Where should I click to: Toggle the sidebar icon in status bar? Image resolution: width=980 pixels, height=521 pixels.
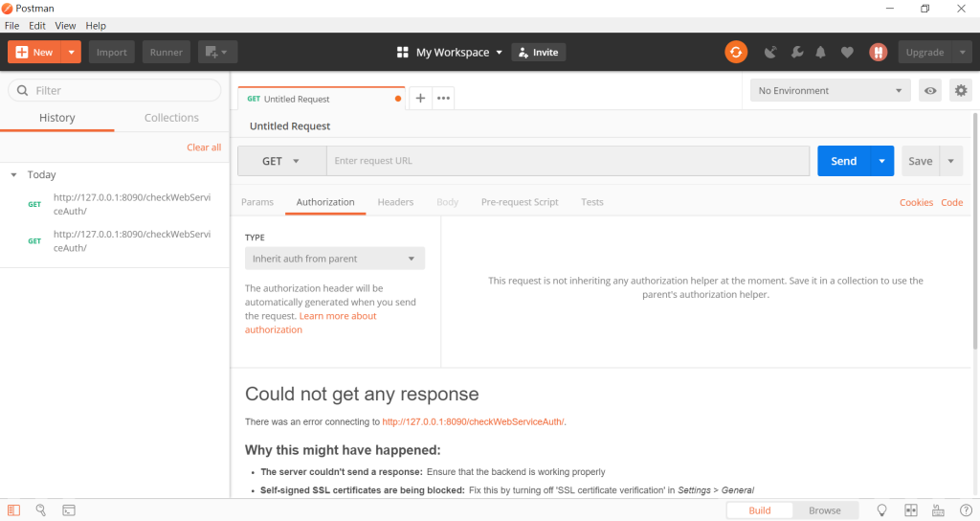[x=13, y=510]
